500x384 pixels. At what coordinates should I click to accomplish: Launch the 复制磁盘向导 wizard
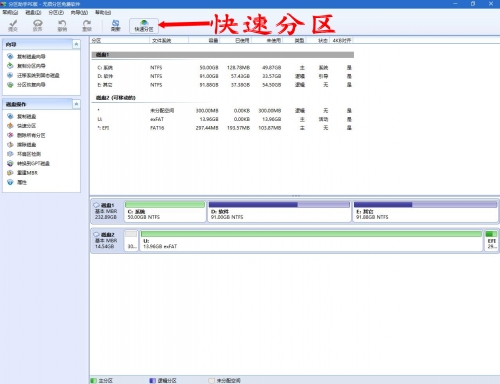pyautogui.click(x=26, y=56)
